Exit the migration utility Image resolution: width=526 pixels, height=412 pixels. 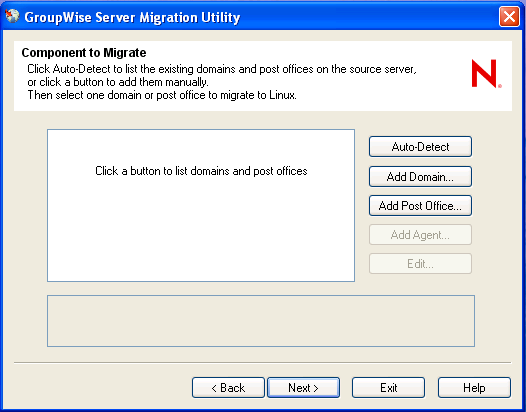pyautogui.click(x=388, y=388)
